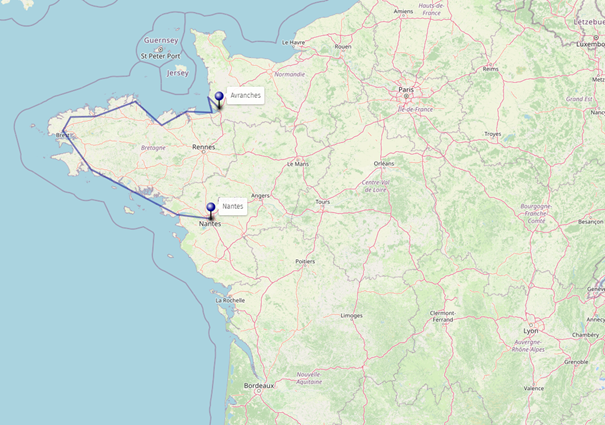
Task: Click the Paris city label
Action: click(406, 90)
